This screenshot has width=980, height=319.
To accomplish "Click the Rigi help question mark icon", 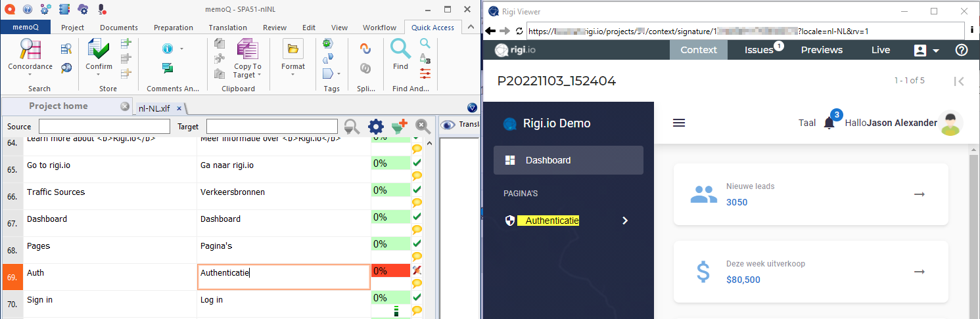I will pos(962,50).
